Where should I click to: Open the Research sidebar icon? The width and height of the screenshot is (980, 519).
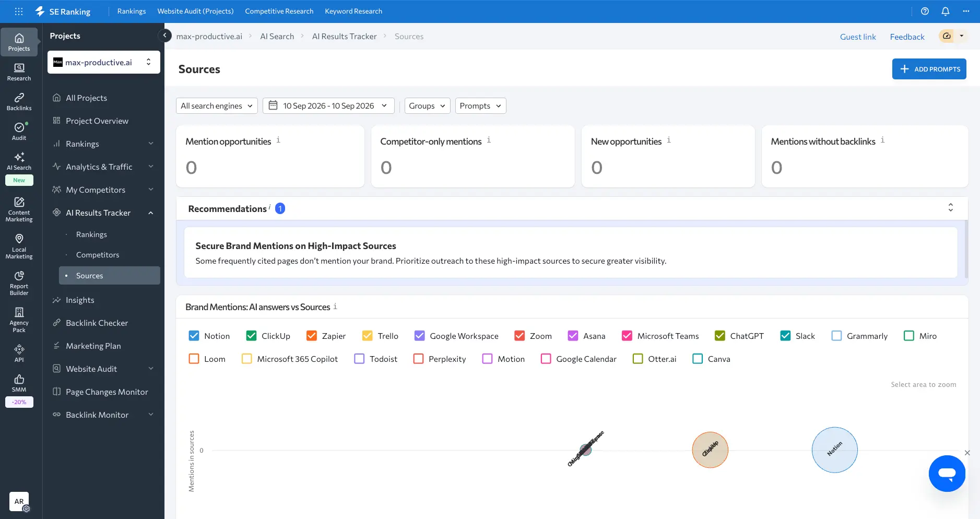(19, 72)
